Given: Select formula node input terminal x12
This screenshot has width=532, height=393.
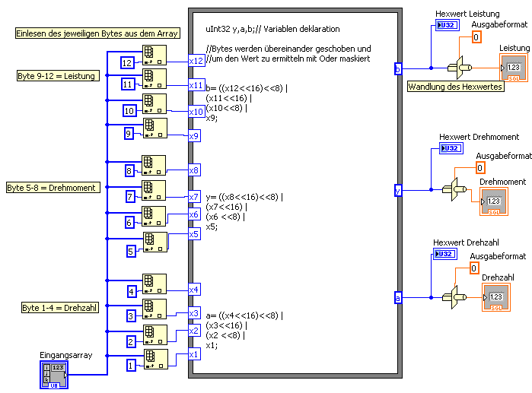Looking at the screenshot, I should [x=196, y=61].
